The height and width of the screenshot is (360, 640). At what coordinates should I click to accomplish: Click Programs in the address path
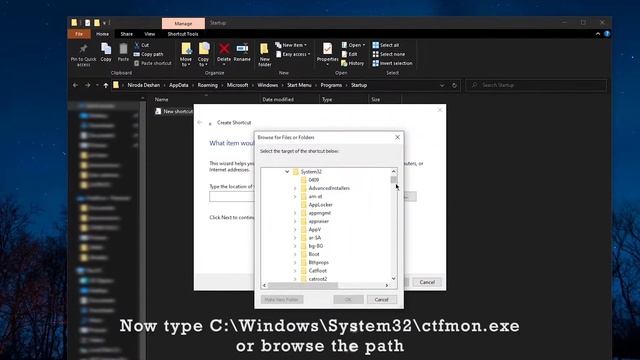(x=331, y=85)
